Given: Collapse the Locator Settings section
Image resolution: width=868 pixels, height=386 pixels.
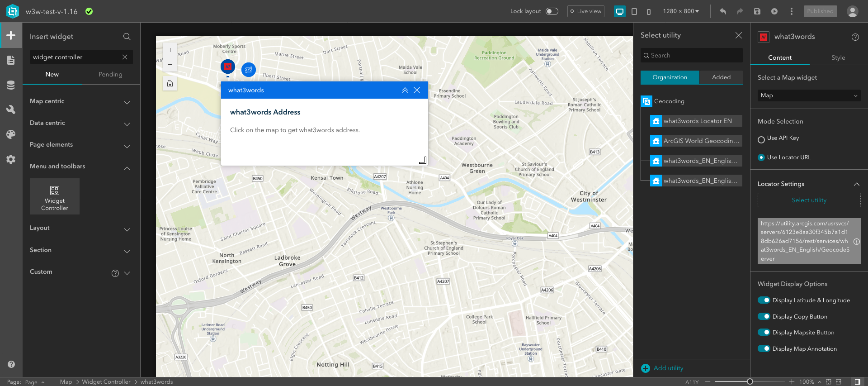Looking at the screenshot, I should tap(856, 184).
